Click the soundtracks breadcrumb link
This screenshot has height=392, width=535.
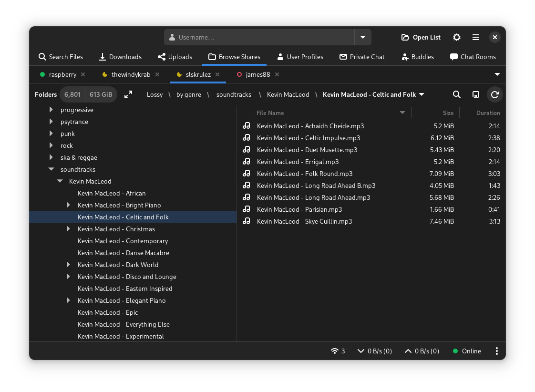[x=234, y=94]
